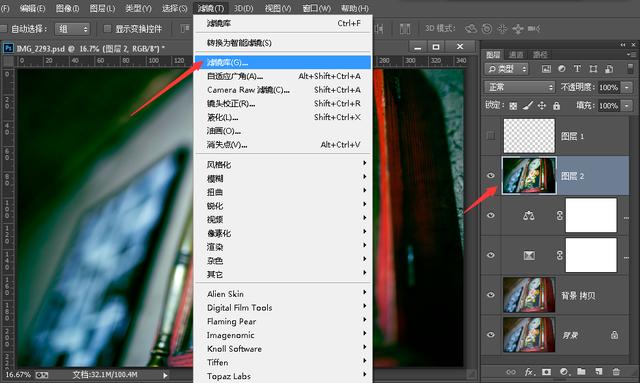Expand 不透明度 100% dropdown arrow
640x383 pixels.
tap(627, 87)
